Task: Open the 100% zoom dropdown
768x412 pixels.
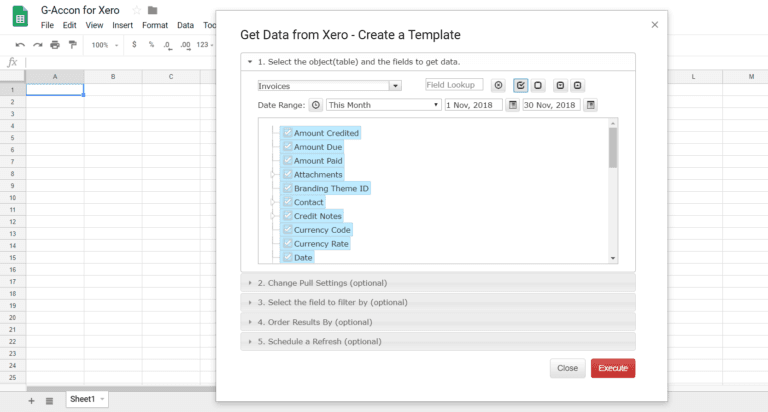Action: pyautogui.click(x=105, y=45)
